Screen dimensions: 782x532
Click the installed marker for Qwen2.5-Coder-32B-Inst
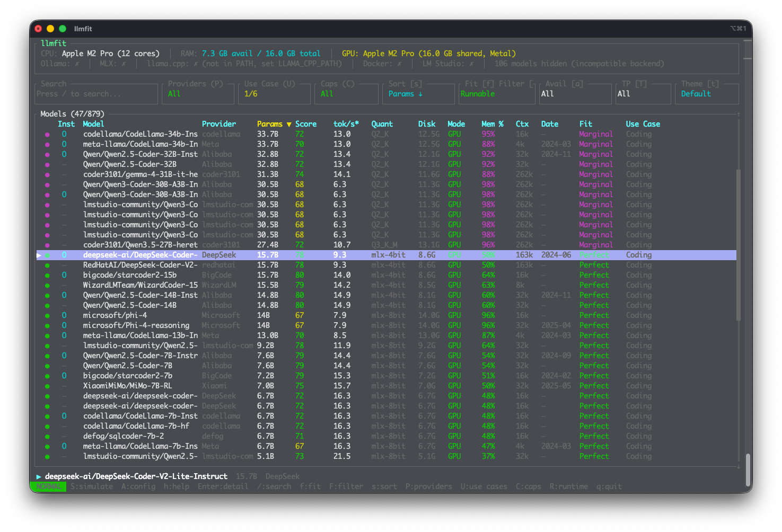(64, 155)
